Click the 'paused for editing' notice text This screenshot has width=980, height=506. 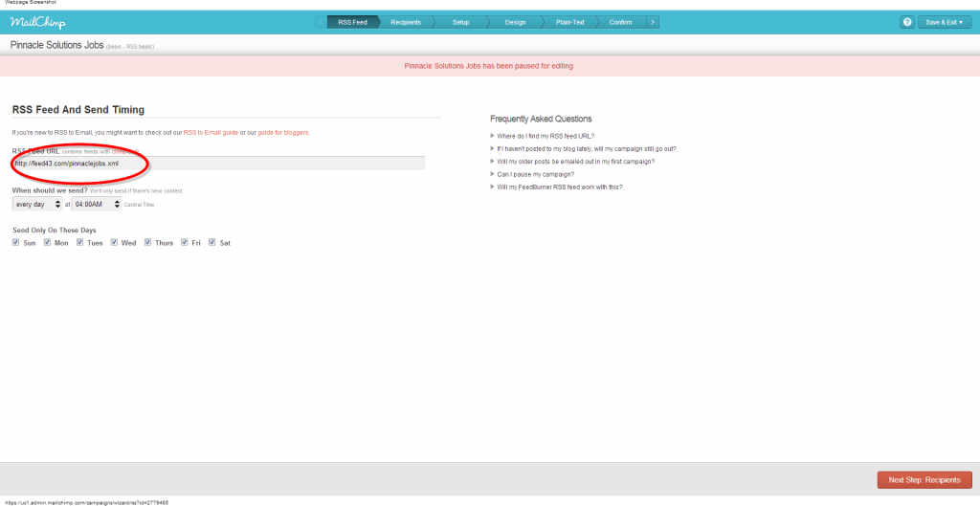[x=489, y=66]
